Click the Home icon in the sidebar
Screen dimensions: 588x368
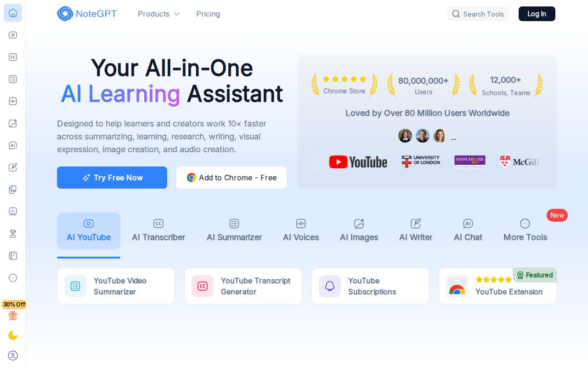[x=13, y=13]
